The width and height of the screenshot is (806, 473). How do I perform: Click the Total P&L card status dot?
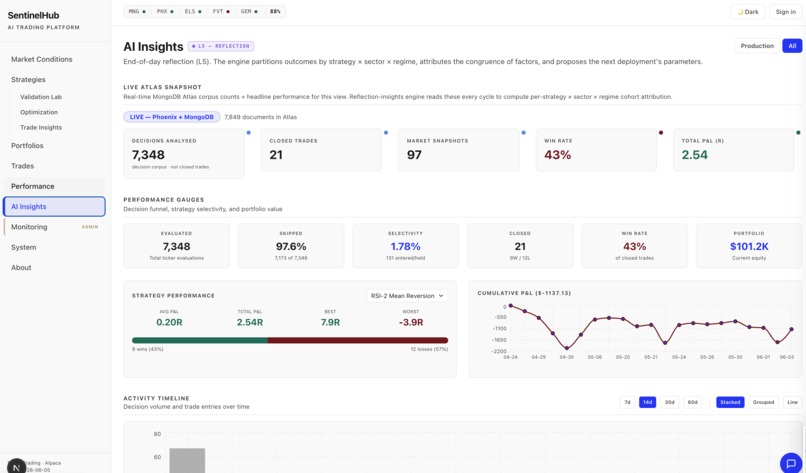tap(798, 133)
